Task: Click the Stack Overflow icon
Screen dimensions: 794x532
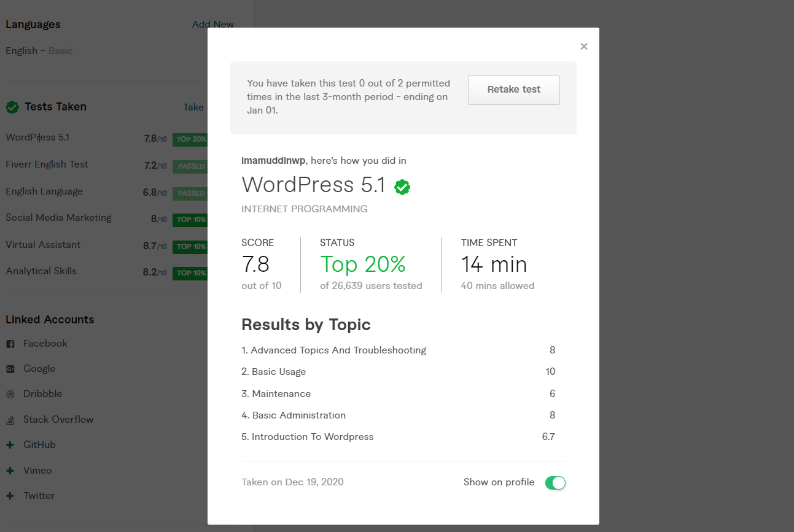Action: pos(10,420)
